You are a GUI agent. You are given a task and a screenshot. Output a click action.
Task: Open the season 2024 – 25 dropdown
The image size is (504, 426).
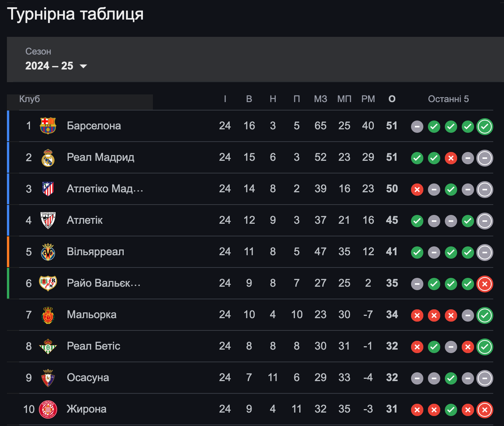point(56,66)
